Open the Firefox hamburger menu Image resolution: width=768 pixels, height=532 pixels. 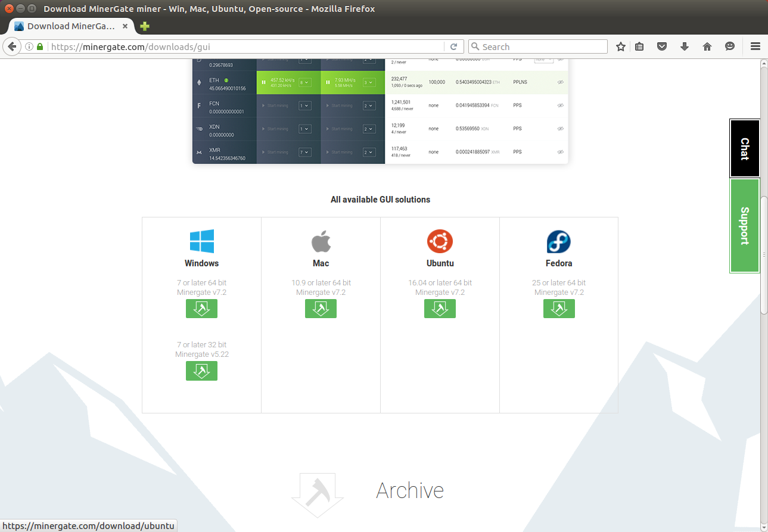755,46
